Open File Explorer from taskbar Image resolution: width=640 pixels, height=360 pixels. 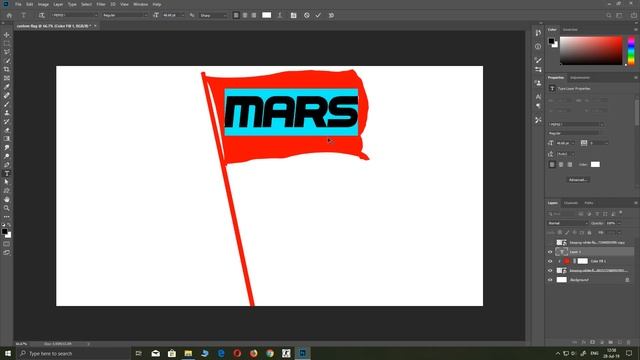pyautogui.click(x=188, y=353)
